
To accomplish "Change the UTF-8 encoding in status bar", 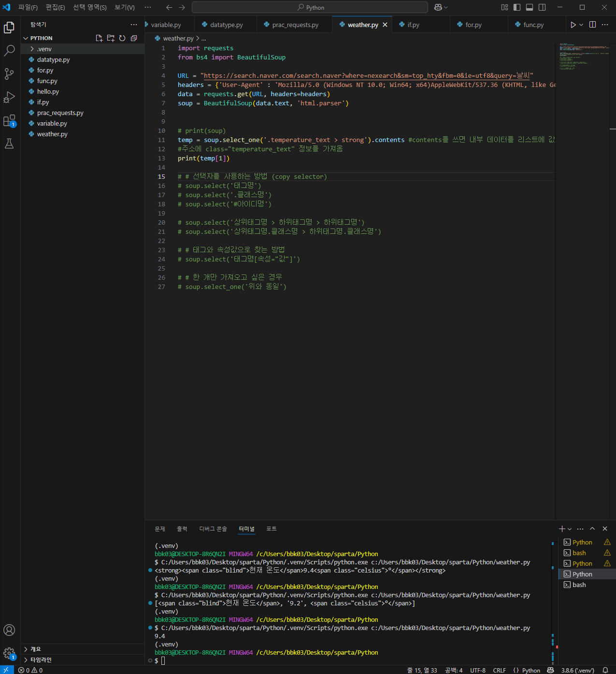I will pos(477,670).
